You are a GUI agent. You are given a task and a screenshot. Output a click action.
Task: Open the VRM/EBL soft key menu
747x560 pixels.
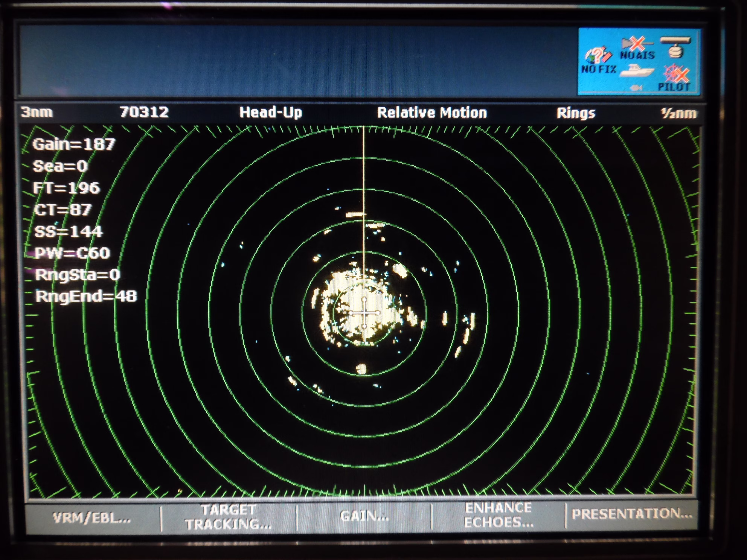92,519
